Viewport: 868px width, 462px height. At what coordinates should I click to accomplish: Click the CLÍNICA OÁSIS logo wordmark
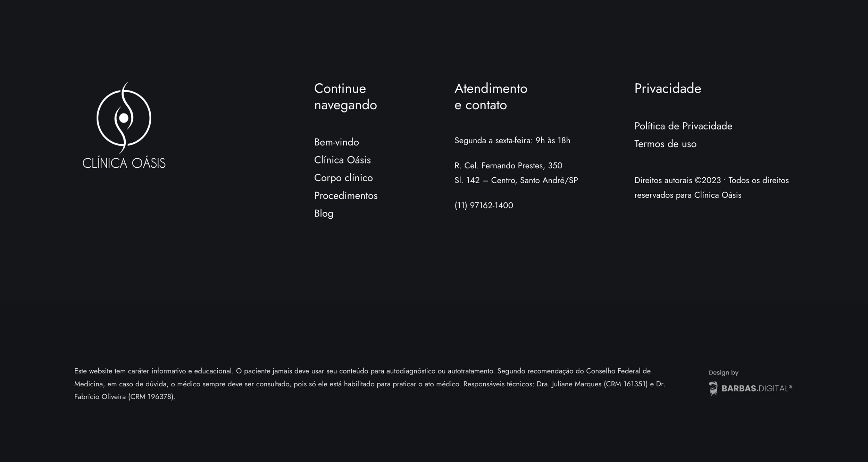(x=124, y=163)
